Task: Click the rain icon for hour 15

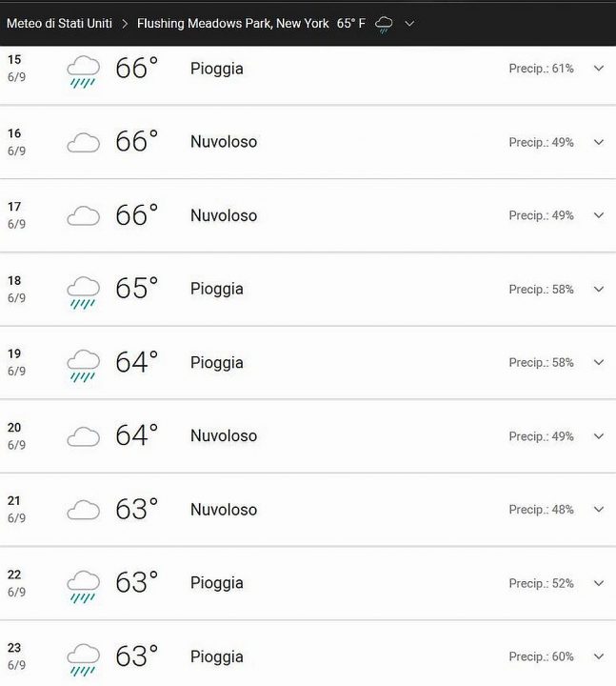Action: pyautogui.click(x=83, y=71)
